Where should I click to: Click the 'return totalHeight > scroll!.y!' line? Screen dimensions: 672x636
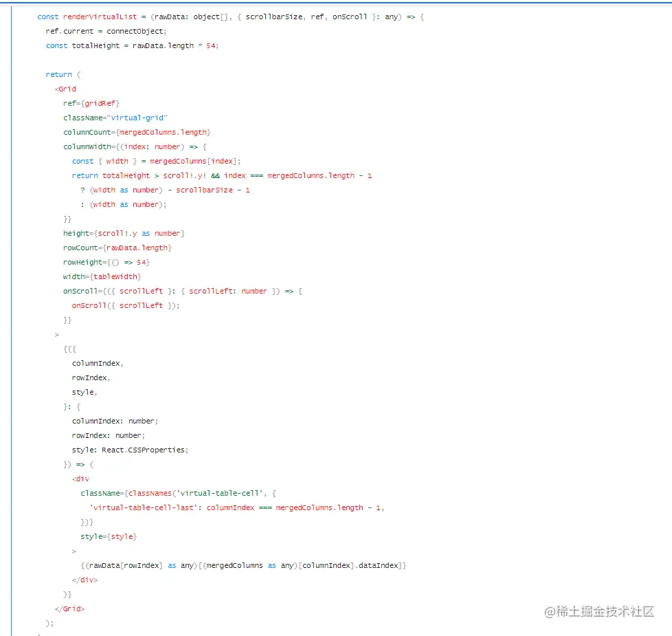click(x=222, y=175)
